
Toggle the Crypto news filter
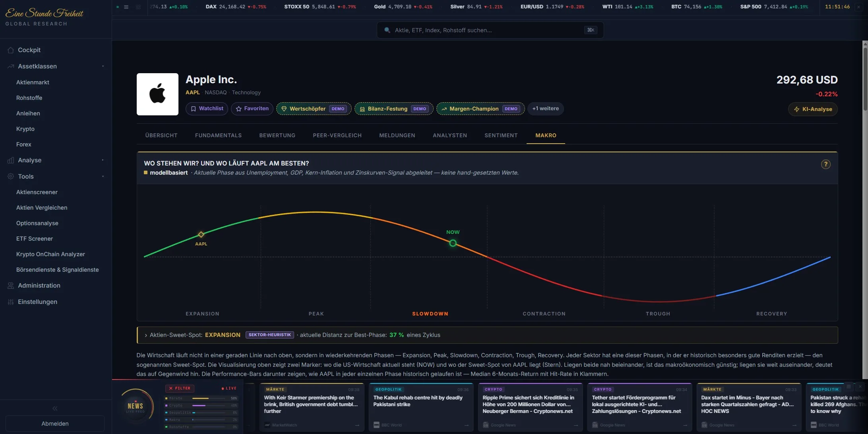[x=201, y=405]
